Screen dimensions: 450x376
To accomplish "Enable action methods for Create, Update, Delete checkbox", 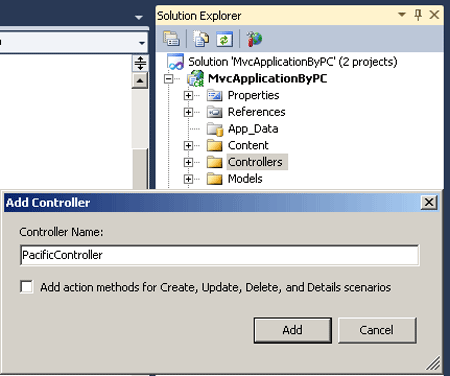I will click(27, 287).
